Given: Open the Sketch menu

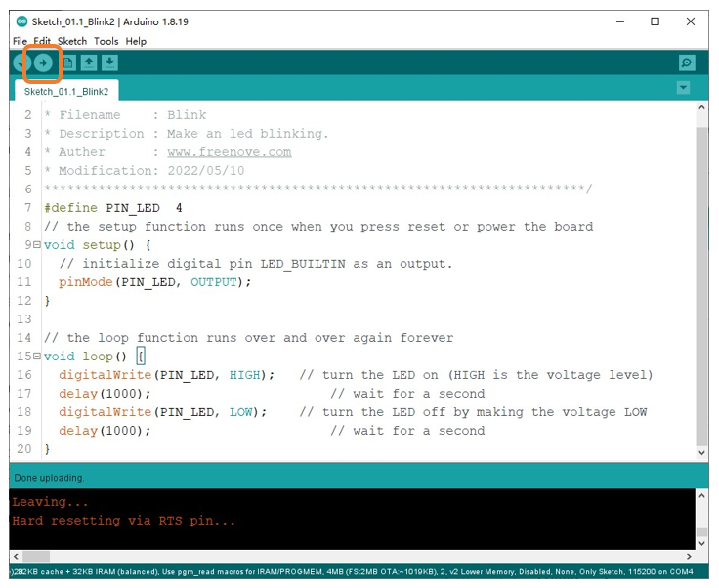Looking at the screenshot, I should click(72, 41).
